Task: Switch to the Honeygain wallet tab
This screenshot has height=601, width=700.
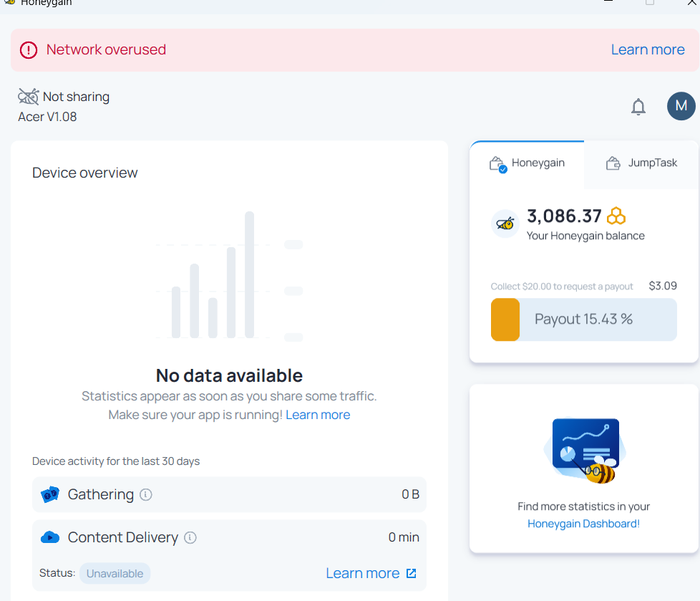Action: point(527,163)
